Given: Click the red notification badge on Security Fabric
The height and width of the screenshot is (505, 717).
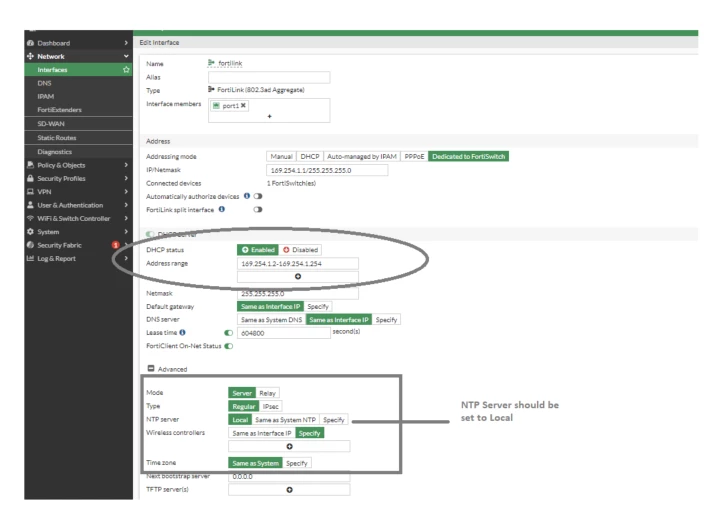Looking at the screenshot, I should pyautogui.click(x=116, y=245).
